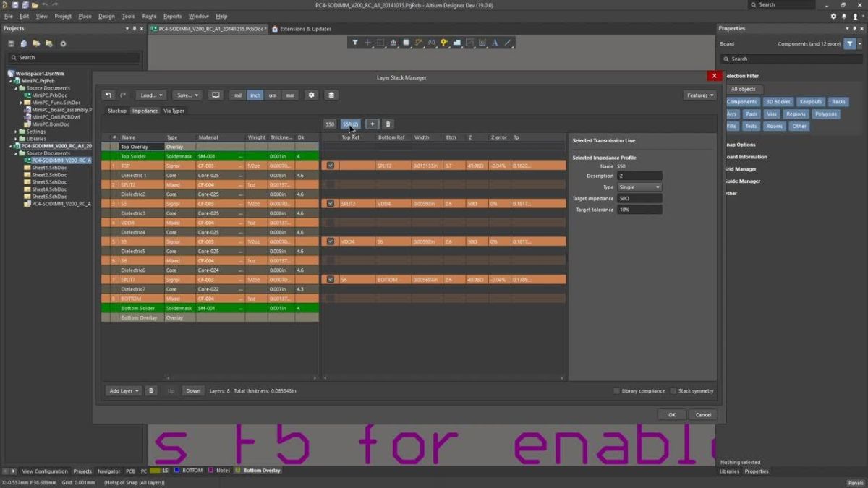868x488 pixels.
Task: Click the stack layers icon beside the gear
Action: point(331,95)
